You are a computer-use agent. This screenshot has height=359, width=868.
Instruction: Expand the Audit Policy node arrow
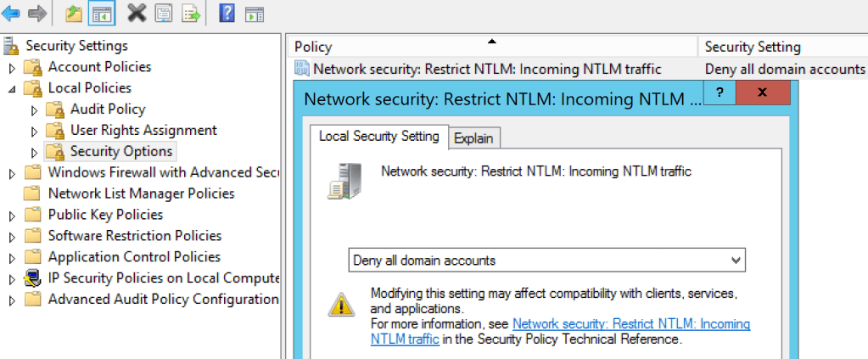click(x=34, y=109)
